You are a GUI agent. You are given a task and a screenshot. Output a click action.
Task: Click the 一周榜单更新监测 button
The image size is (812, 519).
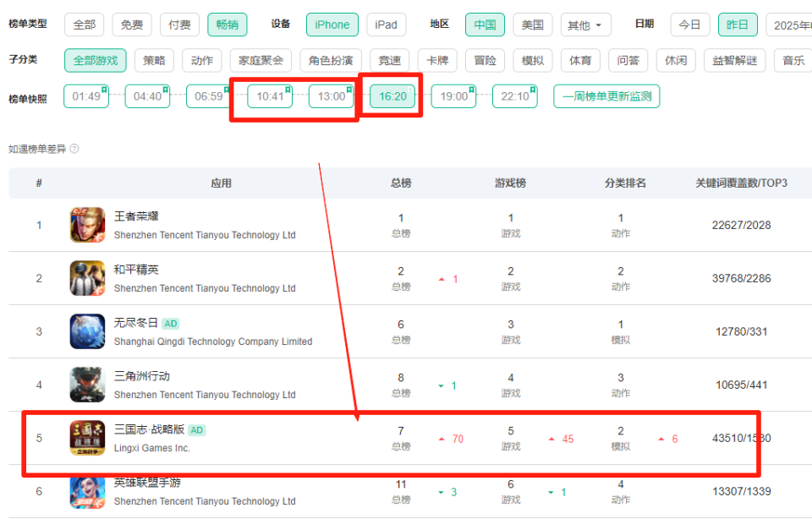coord(606,96)
